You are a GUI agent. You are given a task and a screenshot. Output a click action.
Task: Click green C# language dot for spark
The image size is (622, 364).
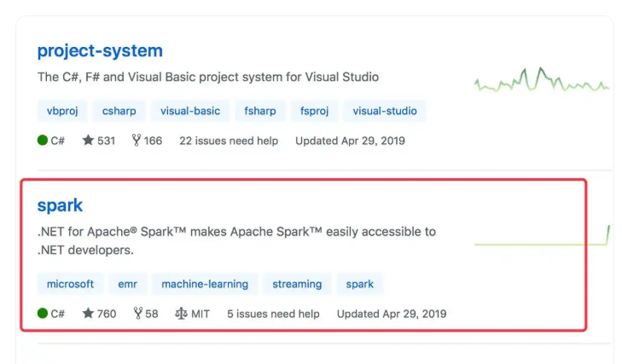43,313
